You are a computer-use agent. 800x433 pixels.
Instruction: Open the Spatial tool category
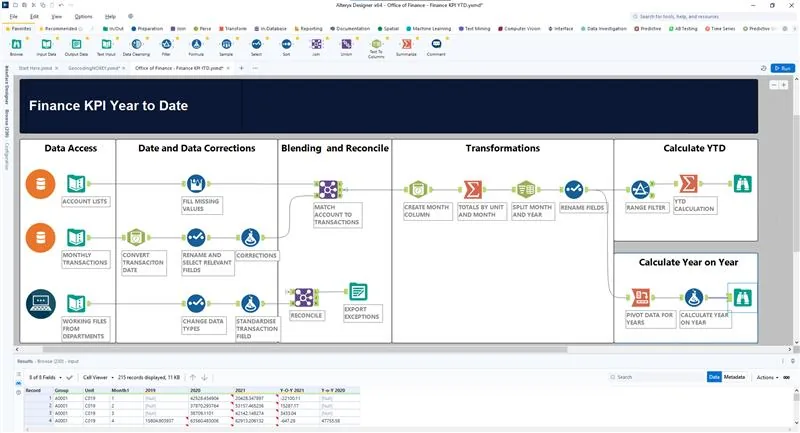[x=388, y=29]
